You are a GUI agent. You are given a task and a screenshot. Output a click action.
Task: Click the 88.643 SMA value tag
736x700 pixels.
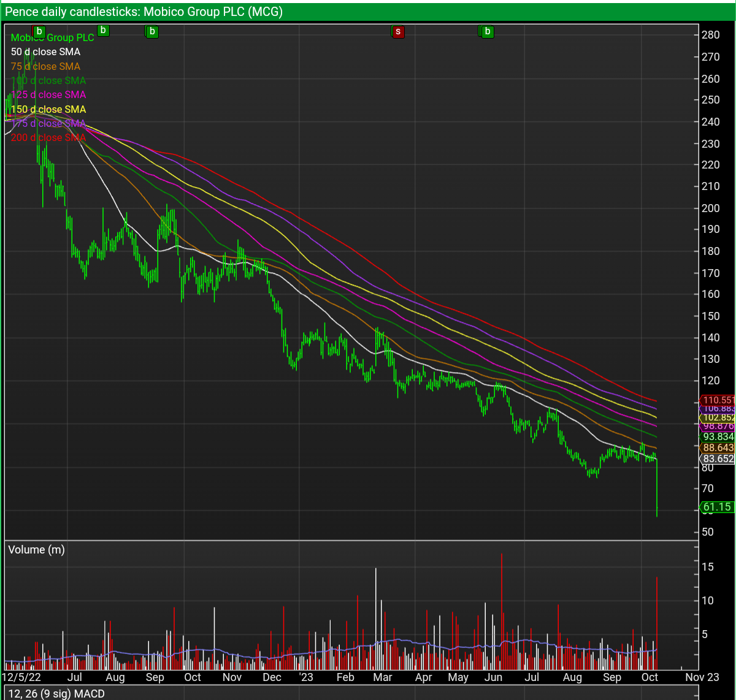point(718,448)
